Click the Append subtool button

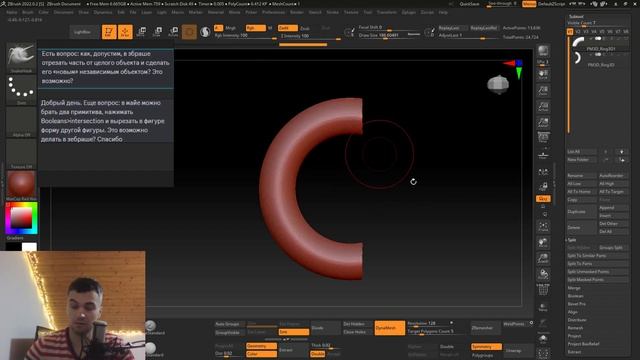pos(613,208)
